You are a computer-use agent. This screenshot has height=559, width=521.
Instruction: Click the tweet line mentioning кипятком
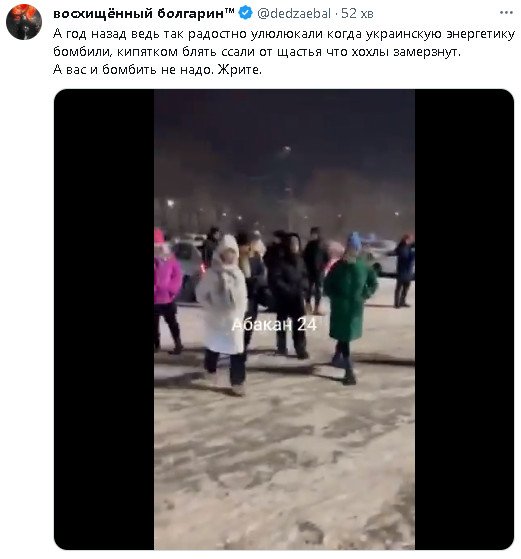[257, 52]
